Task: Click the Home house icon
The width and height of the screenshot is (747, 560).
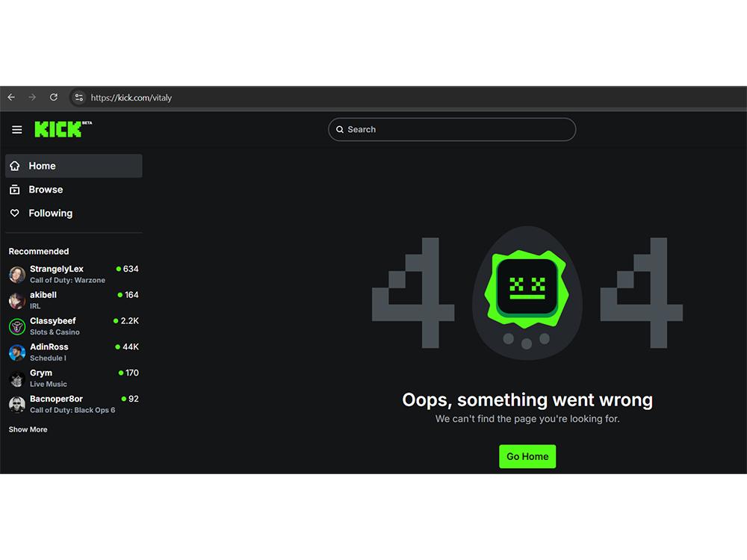Action: coord(15,166)
